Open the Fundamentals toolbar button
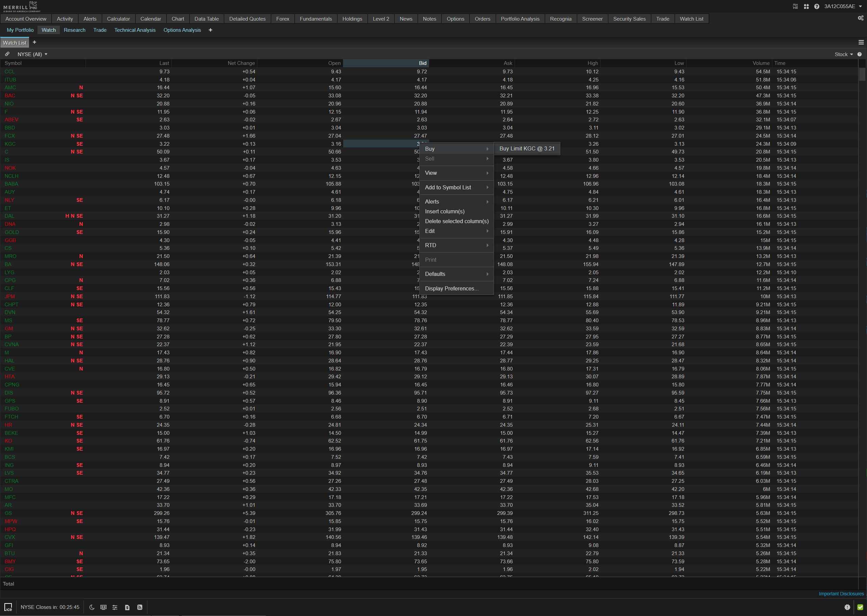867x616 pixels. click(x=315, y=19)
